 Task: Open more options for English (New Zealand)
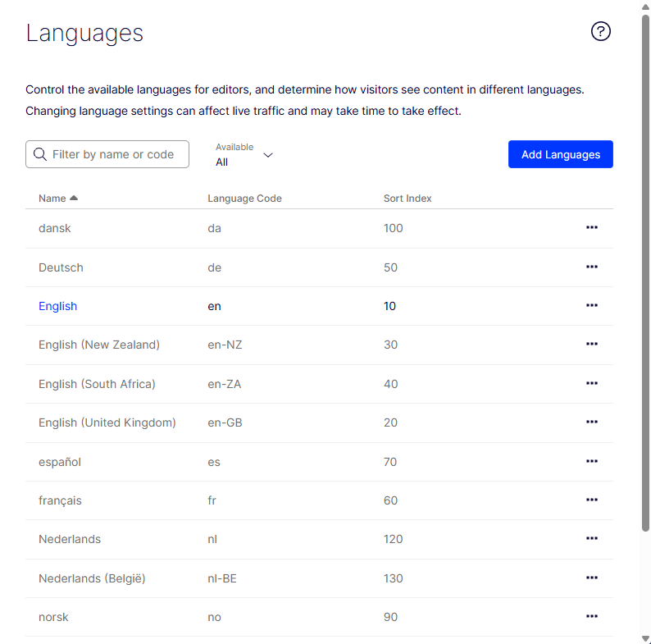pyautogui.click(x=592, y=344)
